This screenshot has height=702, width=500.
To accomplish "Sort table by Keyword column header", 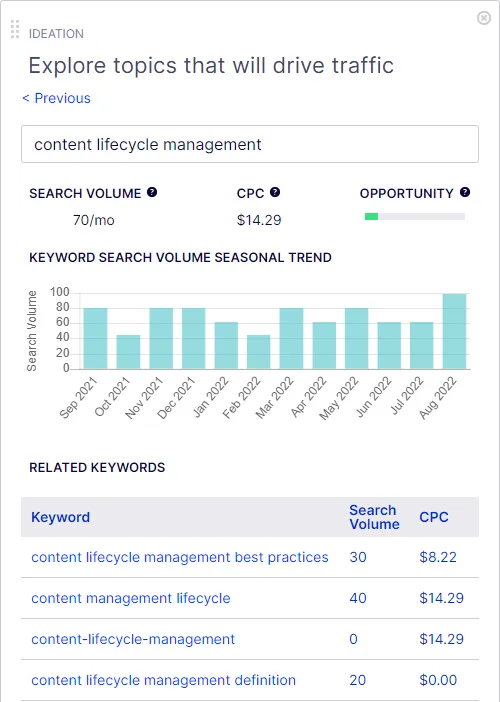I will 60,517.
